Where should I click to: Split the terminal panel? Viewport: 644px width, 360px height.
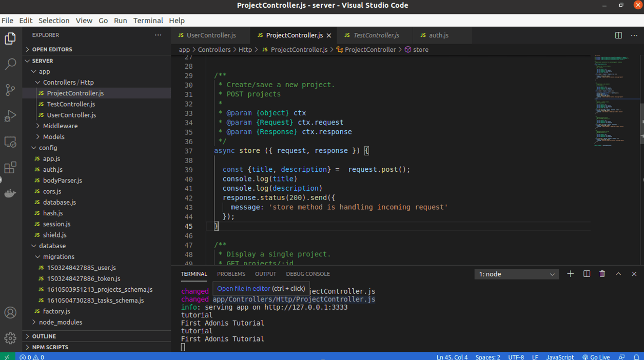pos(587,274)
